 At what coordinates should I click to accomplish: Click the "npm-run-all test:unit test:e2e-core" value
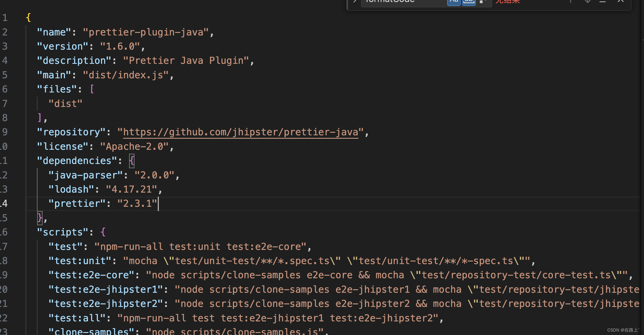tap(201, 247)
